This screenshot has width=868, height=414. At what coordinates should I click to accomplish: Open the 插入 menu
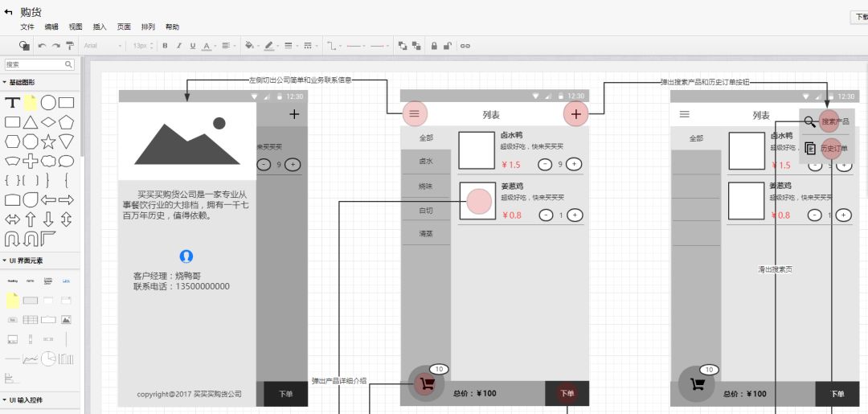100,27
